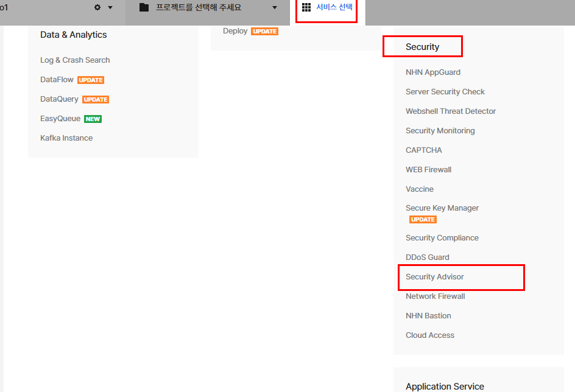The height and width of the screenshot is (392, 575).
Task: Open the Security Advisor service
Action: pyautogui.click(x=434, y=277)
